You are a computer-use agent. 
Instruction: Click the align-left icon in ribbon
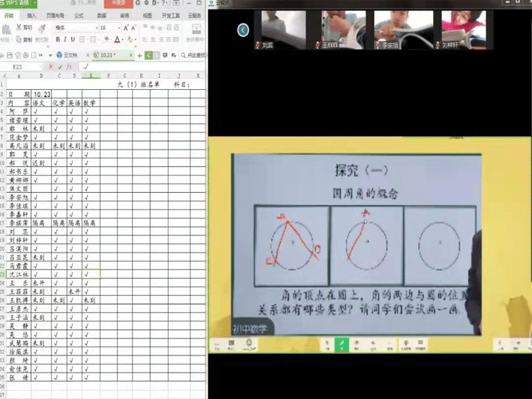145,39
